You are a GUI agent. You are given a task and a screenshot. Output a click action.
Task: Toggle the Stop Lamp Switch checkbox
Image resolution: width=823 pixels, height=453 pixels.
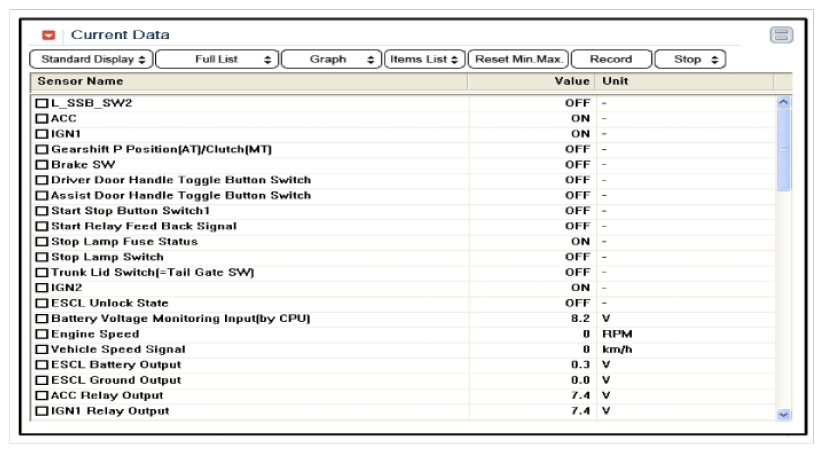tap(42, 257)
